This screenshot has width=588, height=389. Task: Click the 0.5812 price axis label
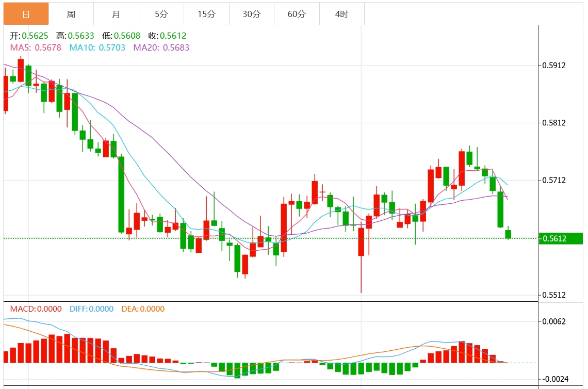coord(554,123)
